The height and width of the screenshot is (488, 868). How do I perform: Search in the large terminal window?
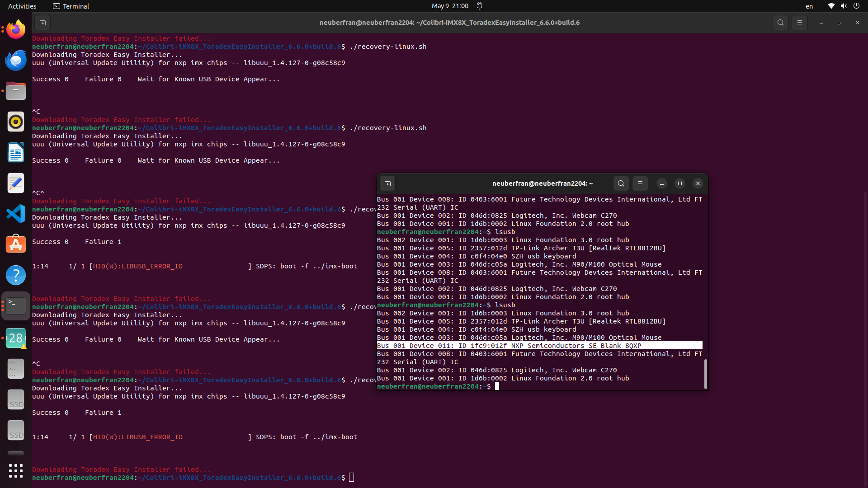(780, 23)
